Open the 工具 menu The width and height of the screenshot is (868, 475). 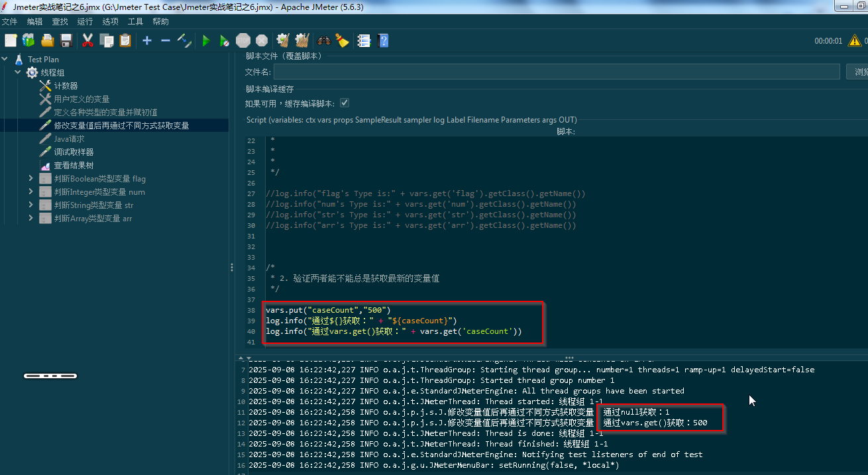pyautogui.click(x=135, y=22)
